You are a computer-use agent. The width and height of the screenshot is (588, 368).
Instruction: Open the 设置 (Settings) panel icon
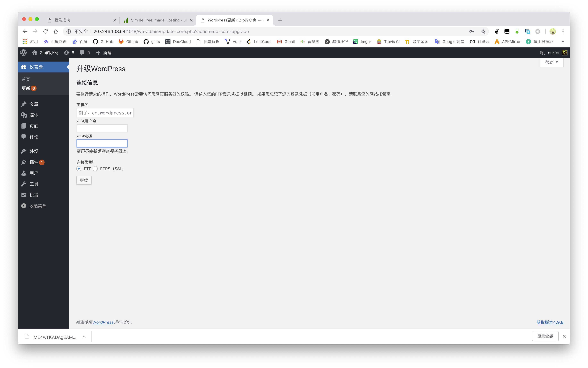[24, 195]
